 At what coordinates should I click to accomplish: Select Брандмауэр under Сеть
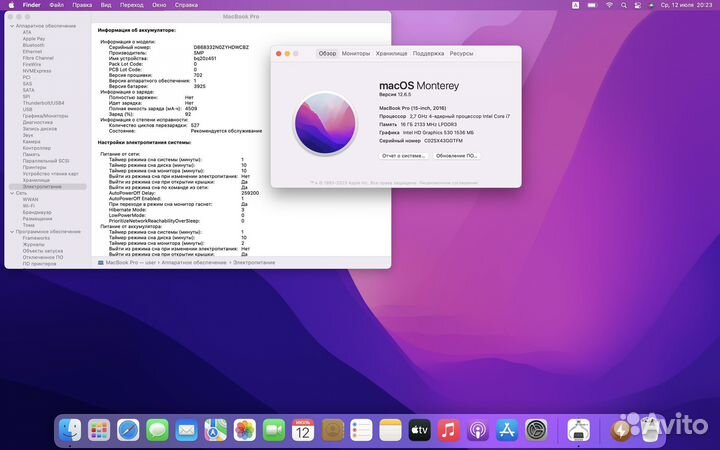click(37, 213)
